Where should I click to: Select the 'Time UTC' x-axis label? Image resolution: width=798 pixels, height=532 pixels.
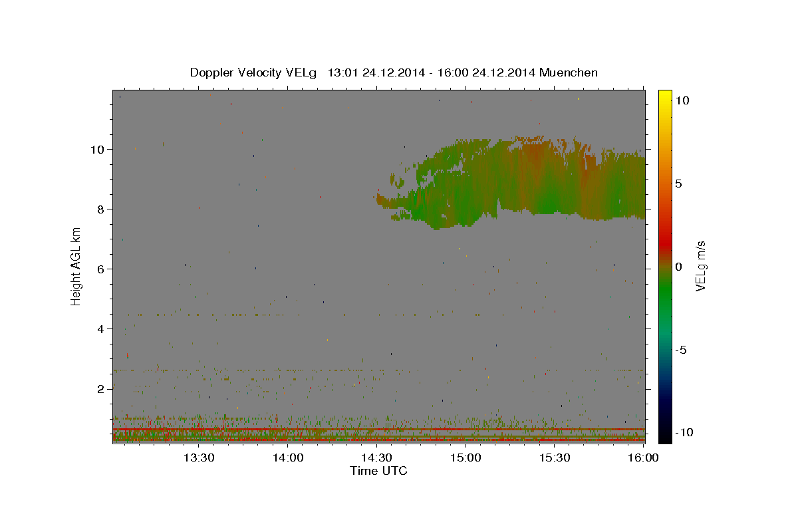pyautogui.click(x=378, y=471)
